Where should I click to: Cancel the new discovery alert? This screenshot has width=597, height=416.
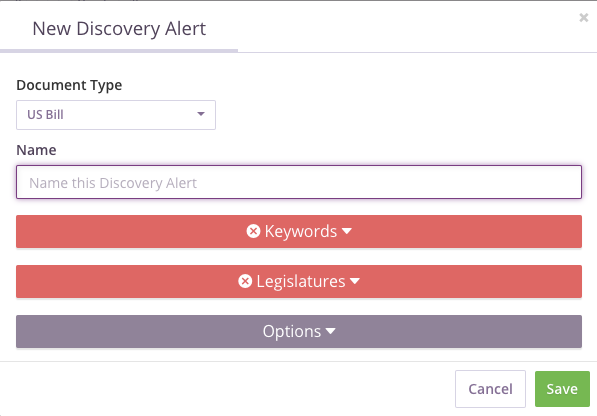pyautogui.click(x=490, y=389)
